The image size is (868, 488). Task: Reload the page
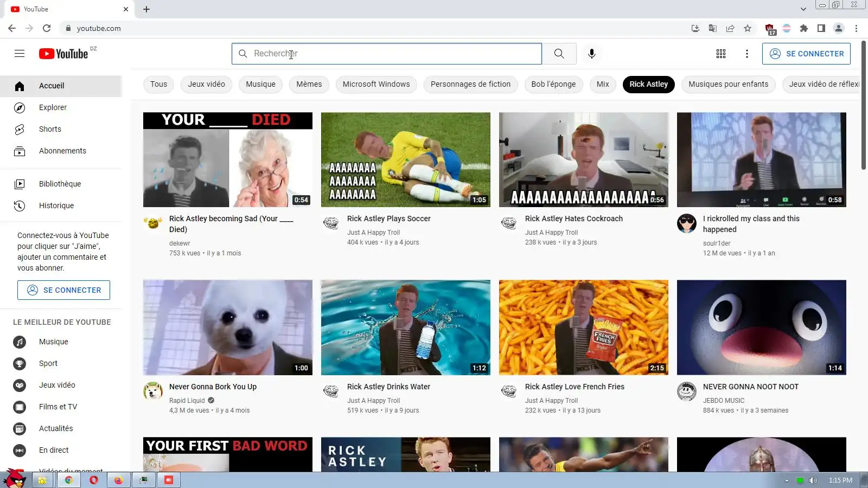pos(47,28)
